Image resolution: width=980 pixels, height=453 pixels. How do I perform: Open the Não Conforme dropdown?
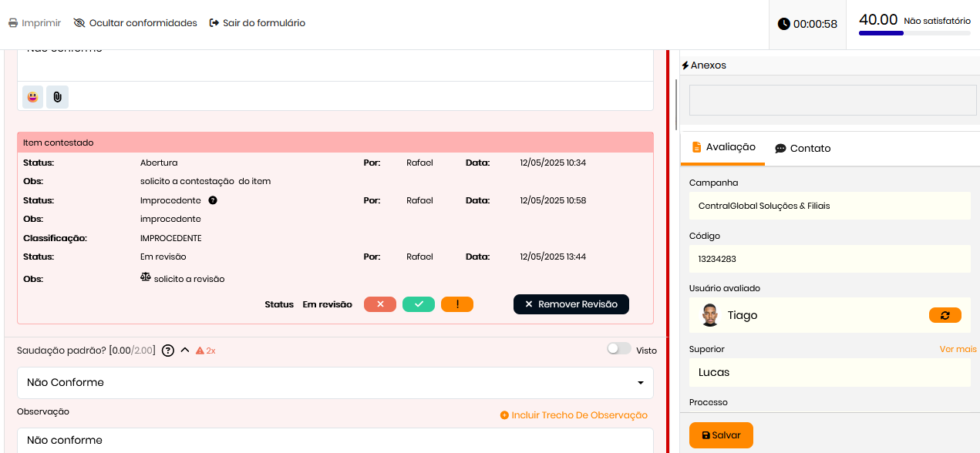(335, 383)
